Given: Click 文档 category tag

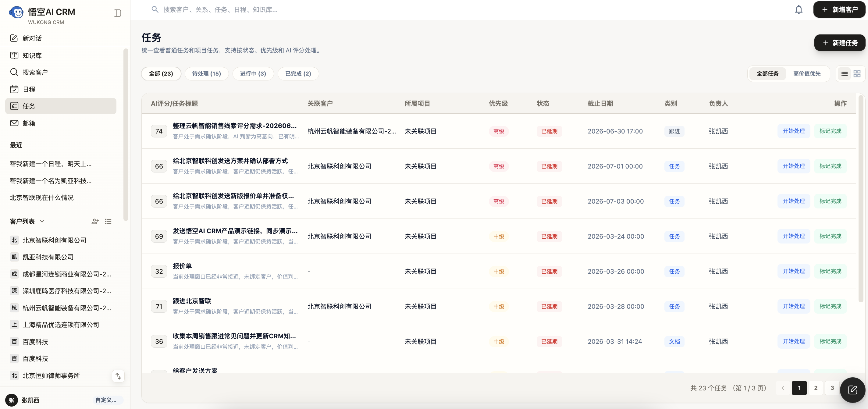Looking at the screenshot, I should click(674, 341).
